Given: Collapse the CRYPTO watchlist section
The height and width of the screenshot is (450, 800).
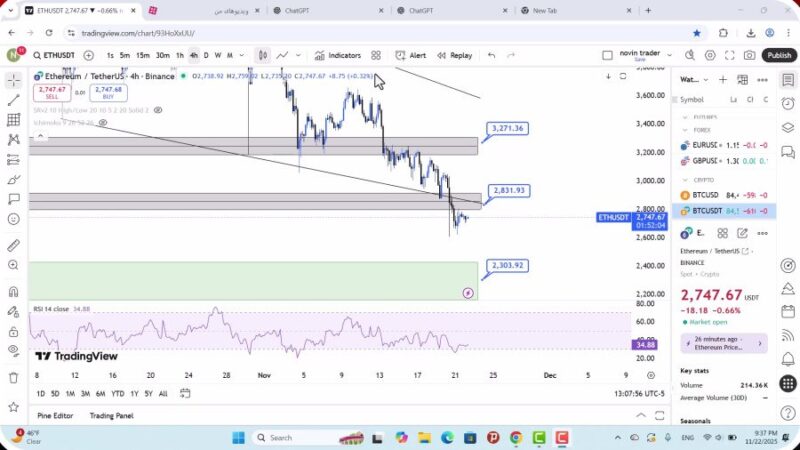Looking at the screenshot, I should [686, 180].
